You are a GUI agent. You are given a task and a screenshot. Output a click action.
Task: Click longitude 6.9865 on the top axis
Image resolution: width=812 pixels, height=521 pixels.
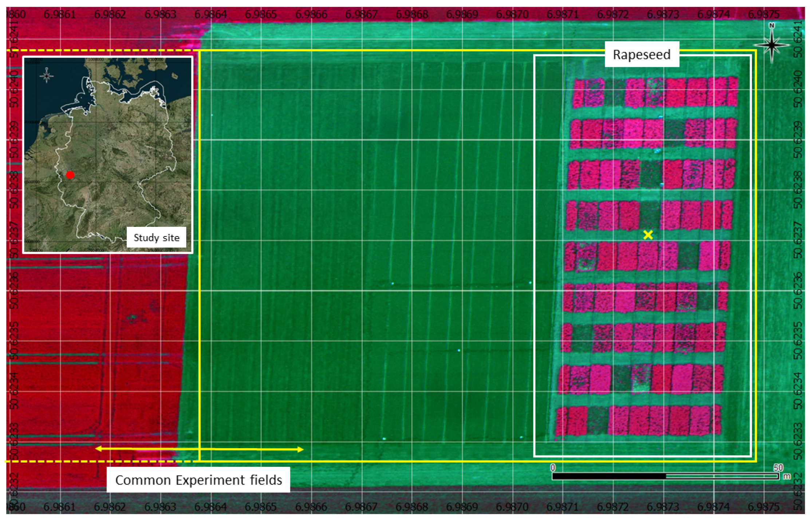click(261, 15)
